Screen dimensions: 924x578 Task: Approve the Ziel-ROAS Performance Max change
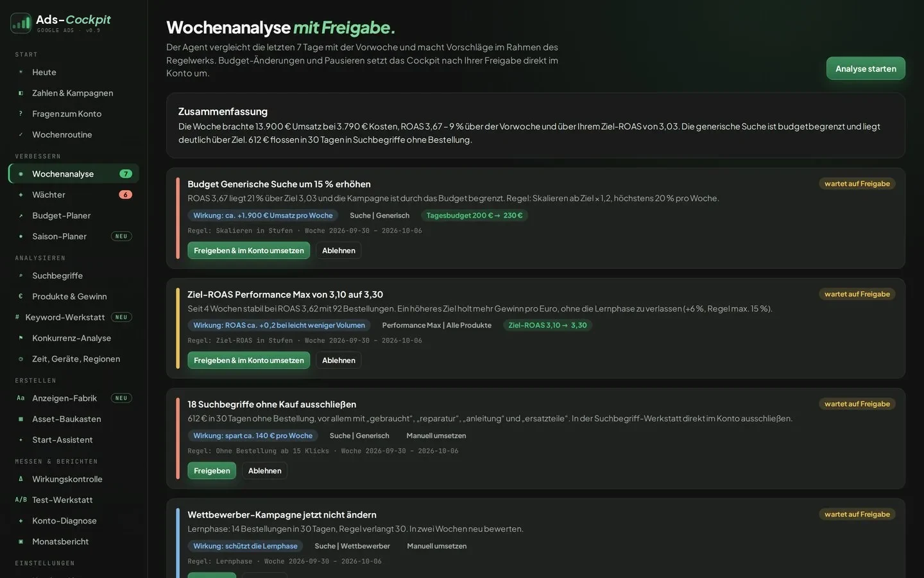tap(249, 360)
